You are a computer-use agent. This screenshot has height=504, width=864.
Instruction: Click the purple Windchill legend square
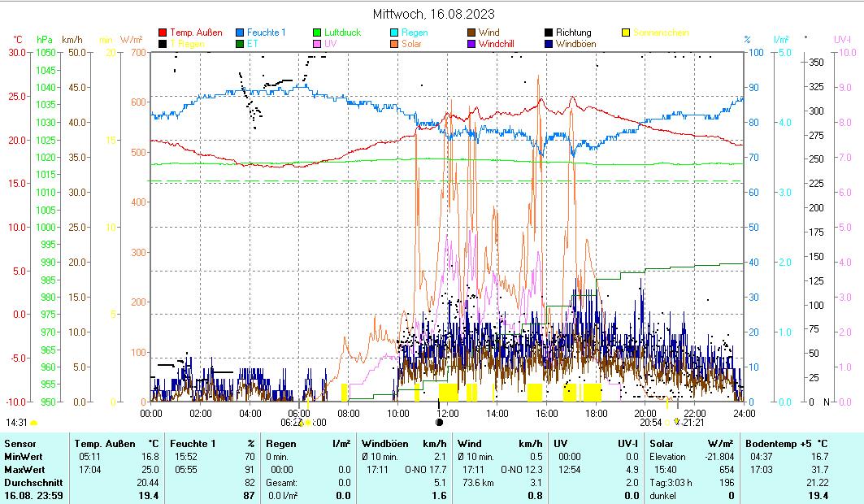pos(472,44)
